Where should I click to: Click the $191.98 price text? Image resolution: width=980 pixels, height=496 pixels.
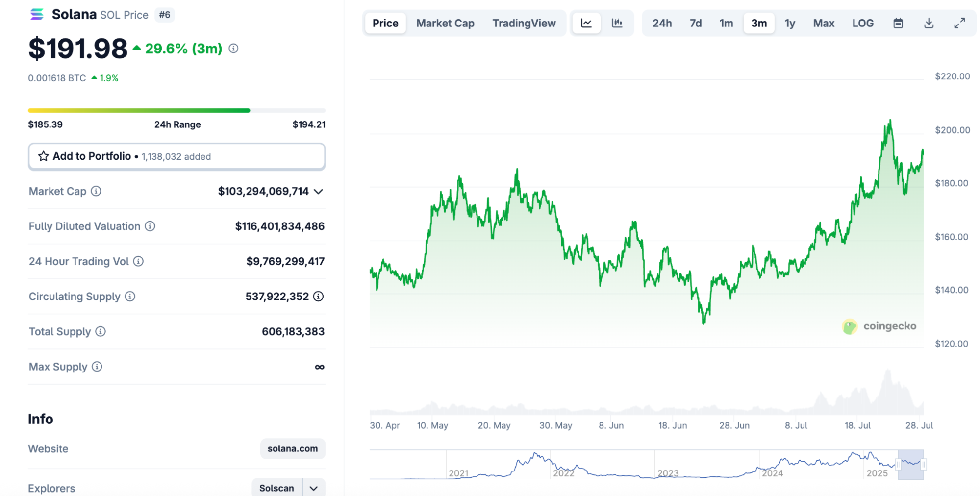[x=78, y=49]
